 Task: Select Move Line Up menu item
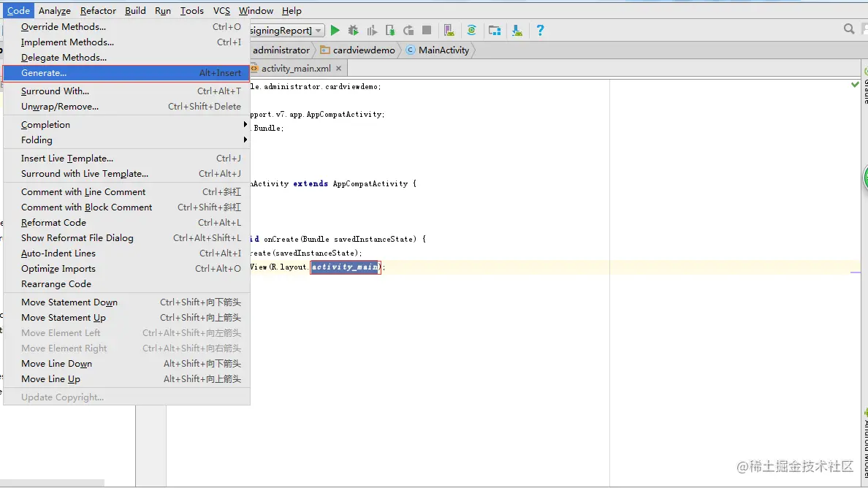coord(126,379)
